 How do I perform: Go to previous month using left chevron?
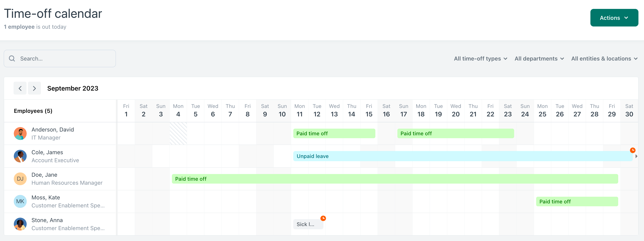20,88
